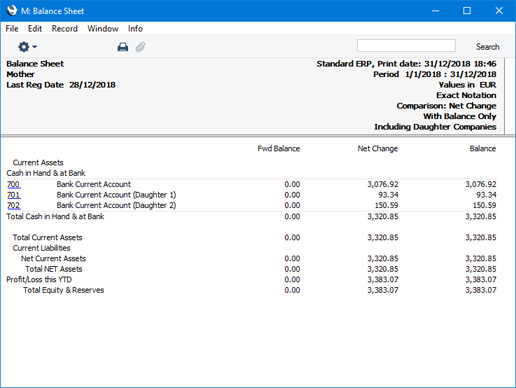
Task: Click the 'Bank Current Account' name for account 700
Action: [x=94, y=184]
